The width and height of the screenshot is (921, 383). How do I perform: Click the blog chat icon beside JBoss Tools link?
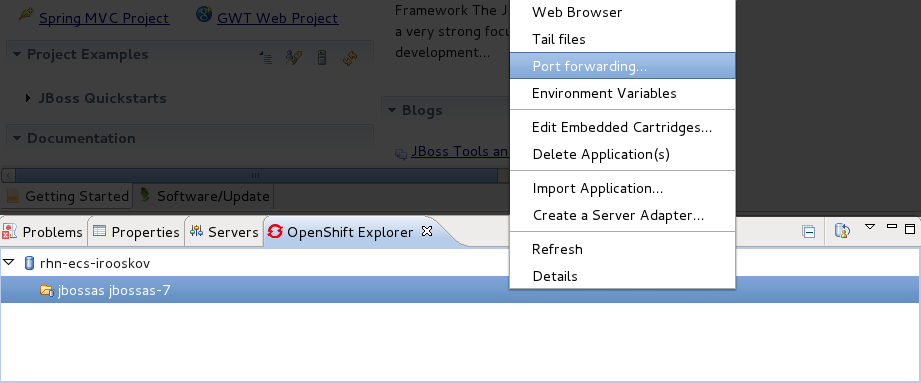401,154
